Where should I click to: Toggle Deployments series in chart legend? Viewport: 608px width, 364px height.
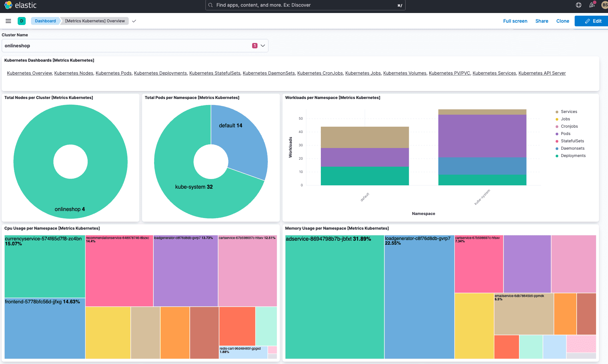pyautogui.click(x=573, y=156)
